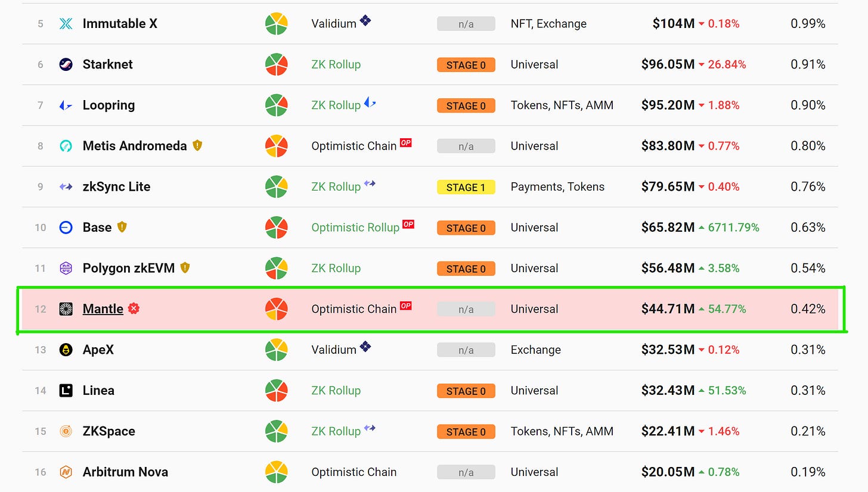Click the Base logo icon

click(66, 228)
